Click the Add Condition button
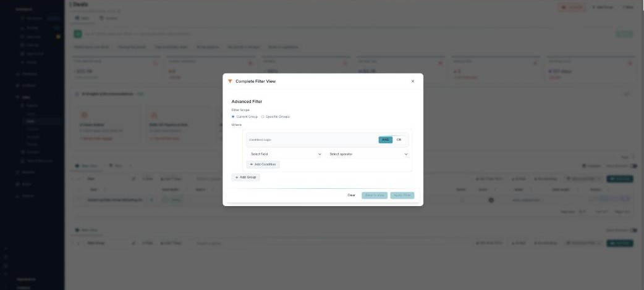Screen dimensions: 644x290 click(263, 165)
